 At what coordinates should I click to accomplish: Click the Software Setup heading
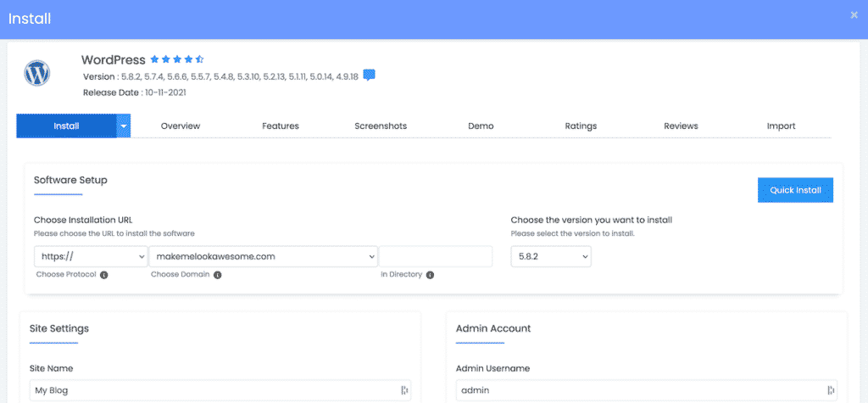click(x=70, y=180)
